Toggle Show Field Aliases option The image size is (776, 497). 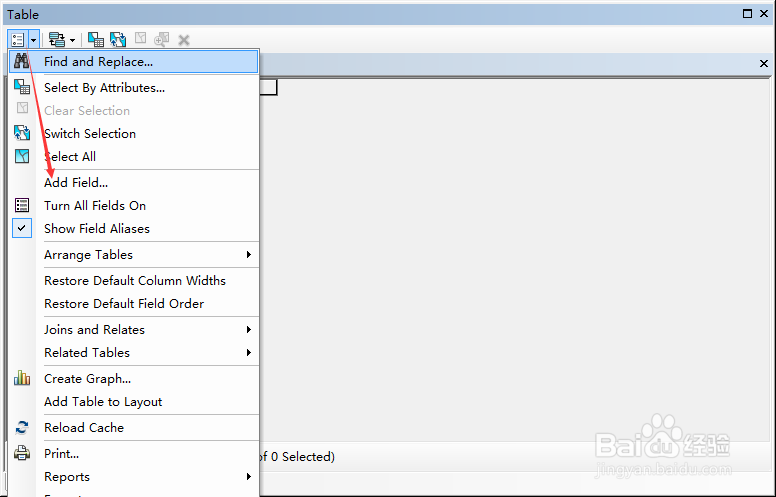click(134, 229)
